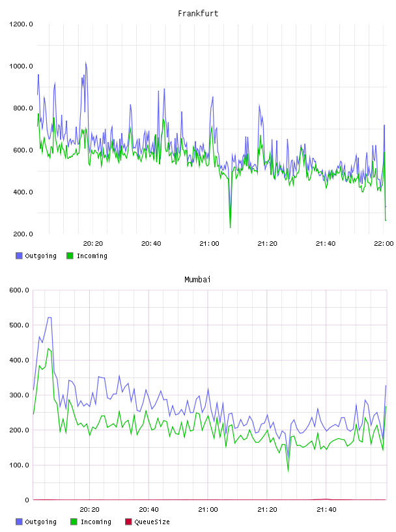396x532 pixels.
Task: Click Mumbai's lowest Incoming dip below 100
Action: pos(288,470)
